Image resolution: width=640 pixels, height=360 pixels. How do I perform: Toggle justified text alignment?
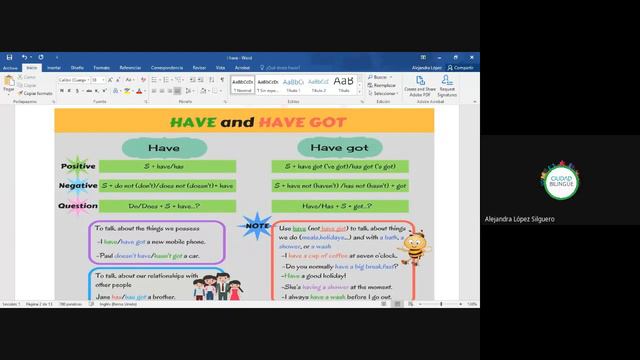coord(177,91)
